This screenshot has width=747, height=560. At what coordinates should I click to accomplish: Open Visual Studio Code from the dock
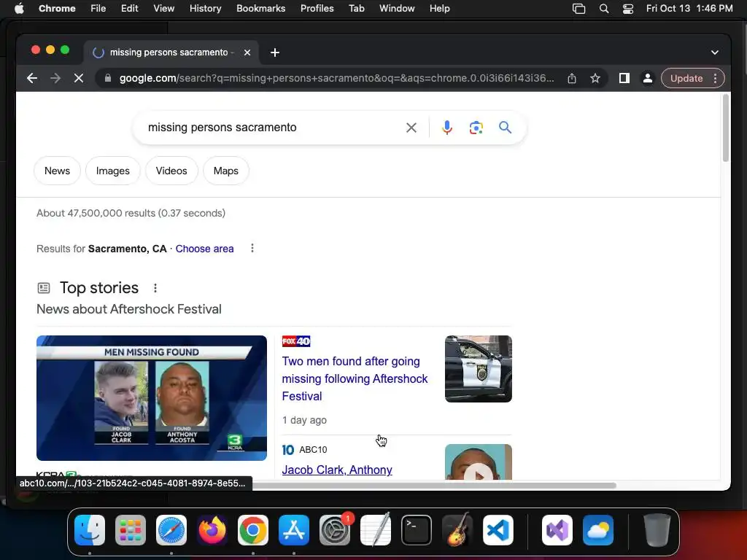[x=498, y=530]
